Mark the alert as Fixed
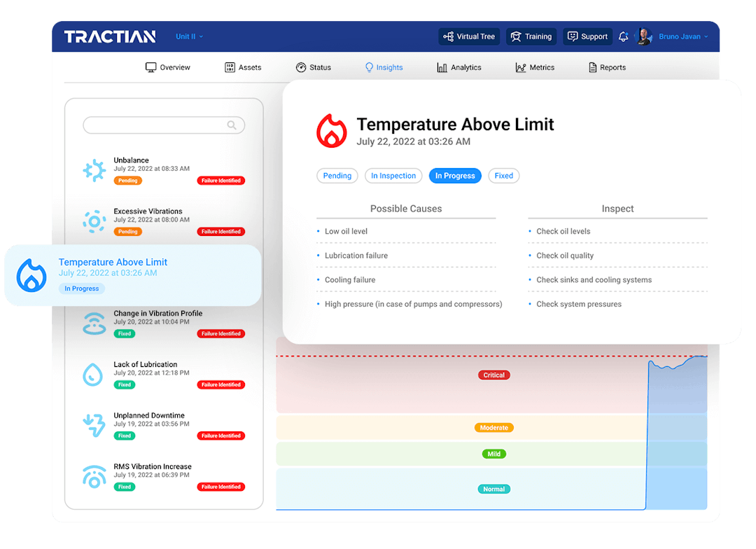This screenshot has width=756, height=549. pos(503,176)
